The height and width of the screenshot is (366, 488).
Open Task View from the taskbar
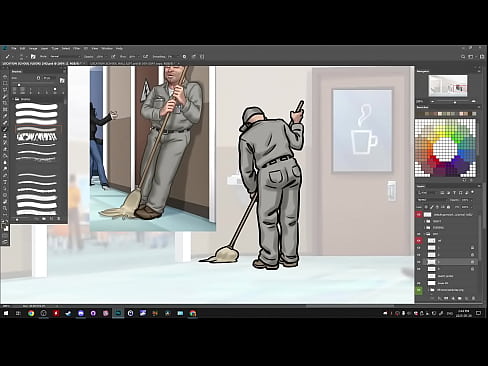[18, 313]
